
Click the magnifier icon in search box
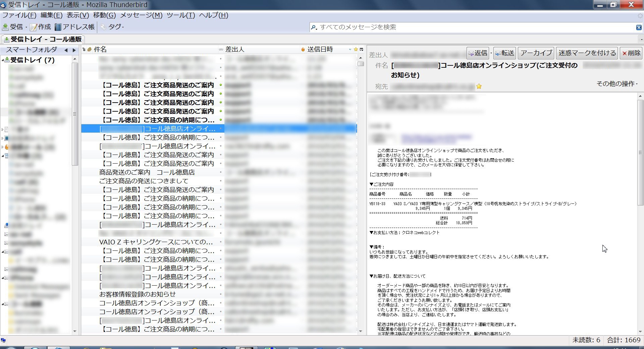coord(314,27)
